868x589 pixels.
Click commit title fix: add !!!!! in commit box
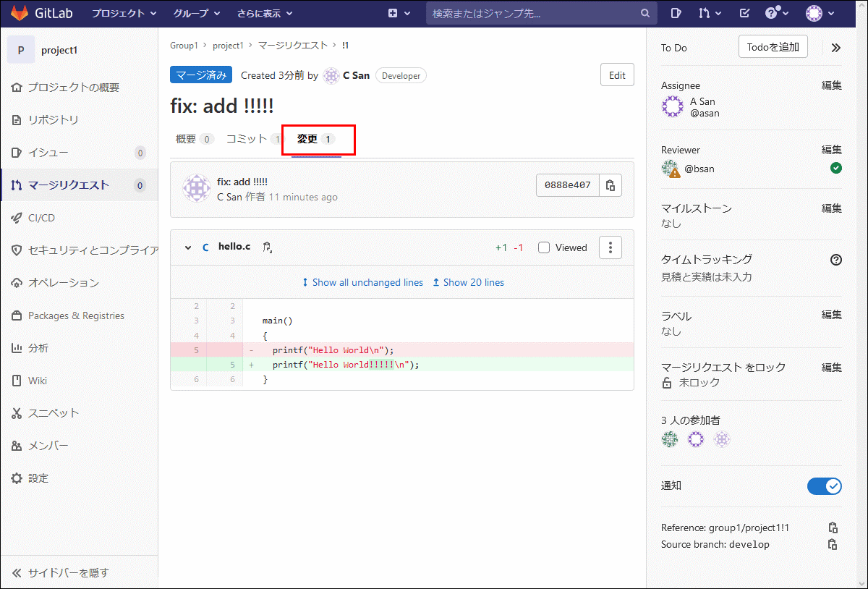(x=242, y=182)
